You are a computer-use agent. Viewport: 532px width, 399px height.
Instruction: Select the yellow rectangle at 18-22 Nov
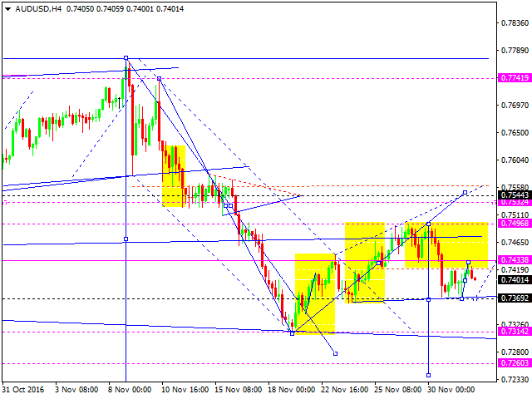315,293
